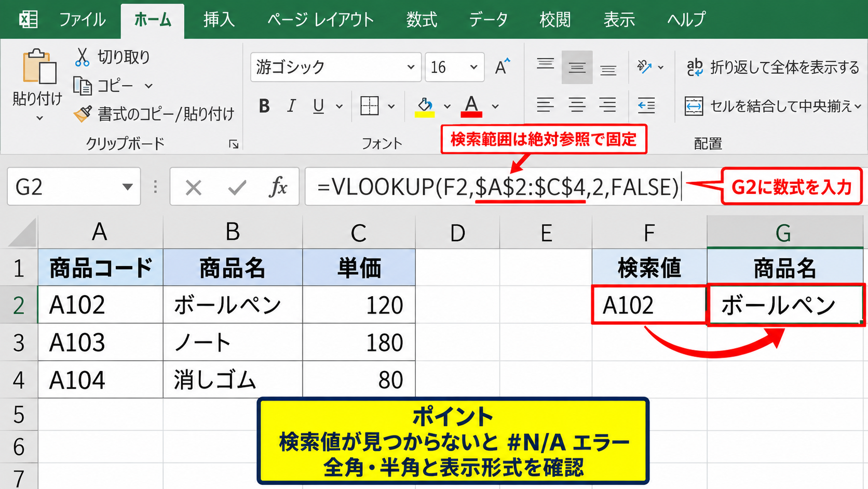Image resolution: width=868 pixels, height=489 pixels.
Task: Toggle Bold formatting
Action: 264,106
